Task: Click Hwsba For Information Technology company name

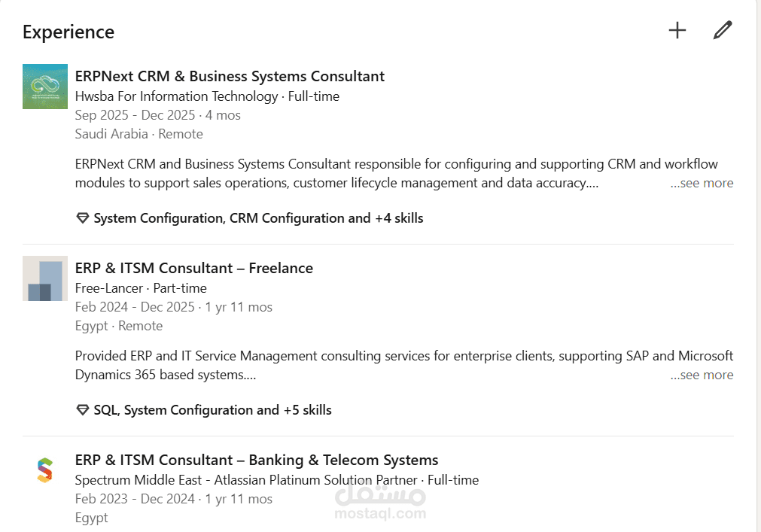Action: coord(176,96)
